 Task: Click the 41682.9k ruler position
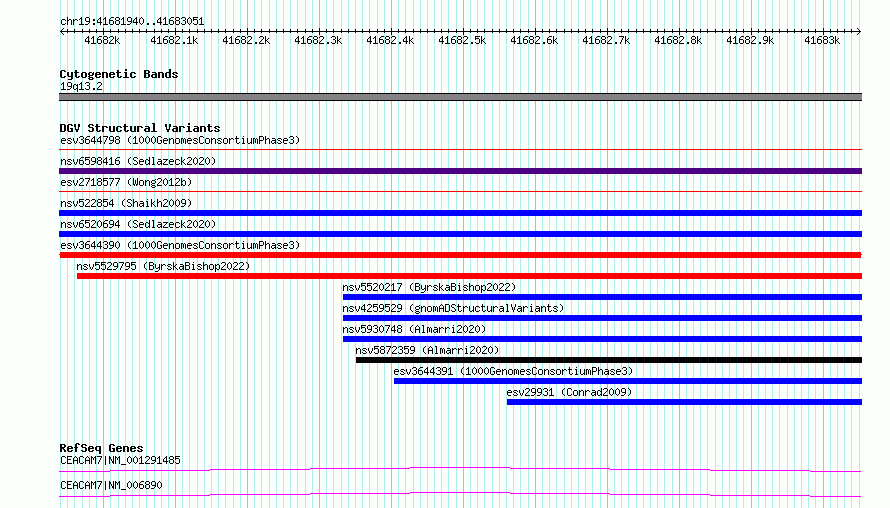tap(751, 40)
